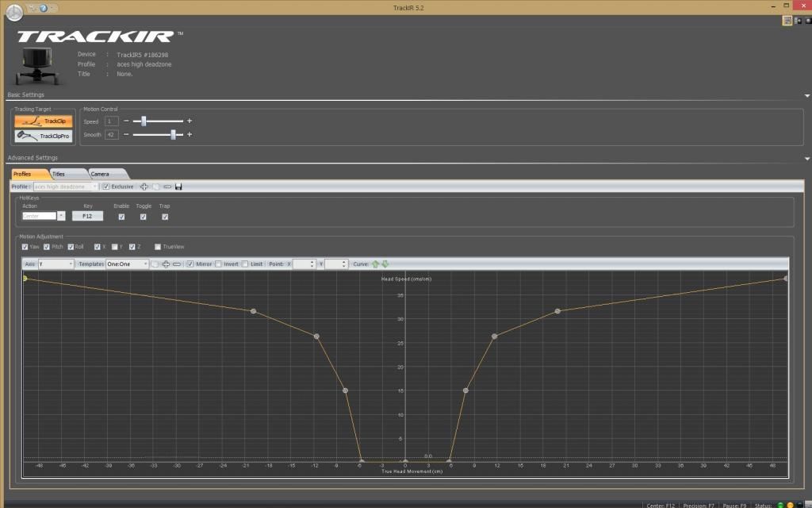The width and height of the screenshot is (812, 508).
Task: Shift the curve up with green up arrow
Action: click(375, 264)
